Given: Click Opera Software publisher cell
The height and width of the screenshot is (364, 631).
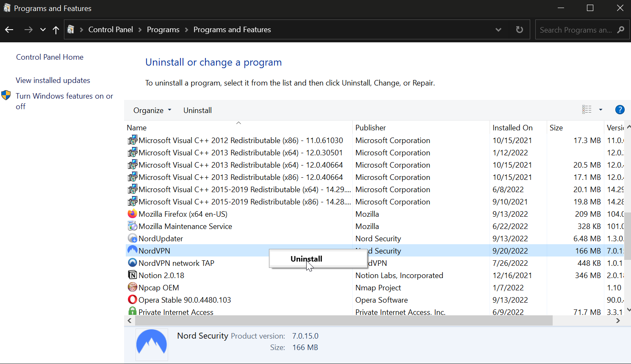Looking at the screenshot, I should point(382,300).
